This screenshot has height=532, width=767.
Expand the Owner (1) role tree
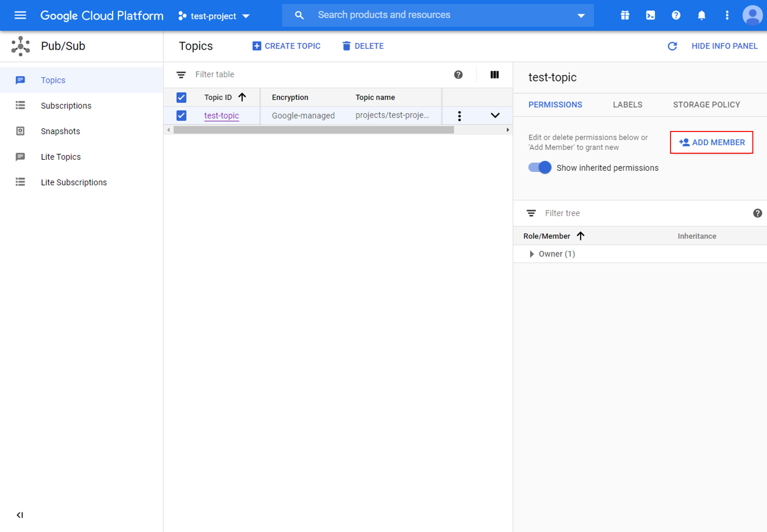click(532, 254)
